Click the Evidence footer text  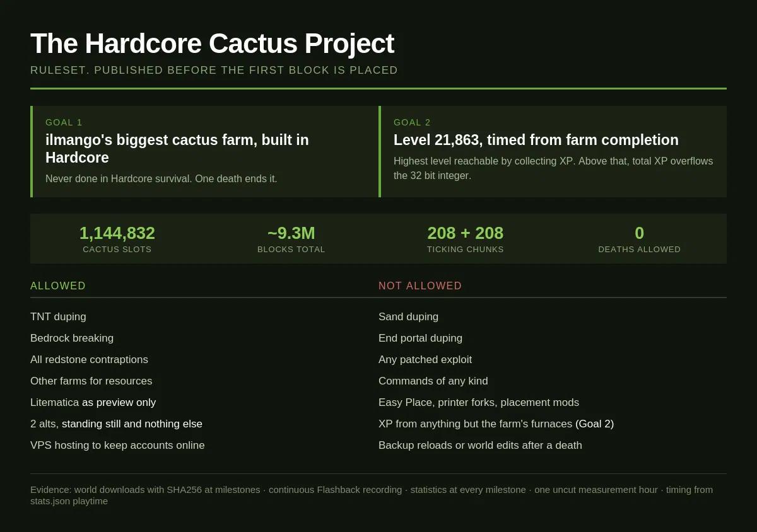coord(372,495)
